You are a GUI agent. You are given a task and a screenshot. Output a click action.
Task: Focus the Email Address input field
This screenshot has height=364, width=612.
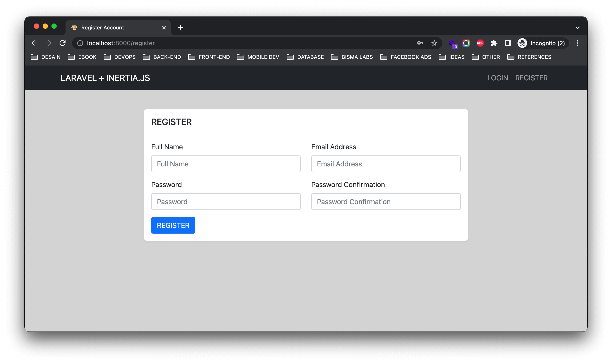[x=386, y=164]
